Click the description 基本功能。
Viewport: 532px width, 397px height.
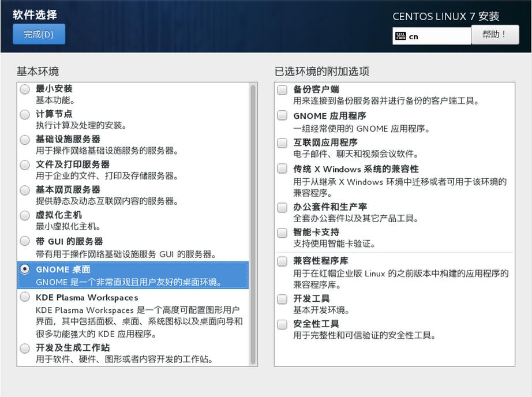pyautogui.click(x=55, y=100)
